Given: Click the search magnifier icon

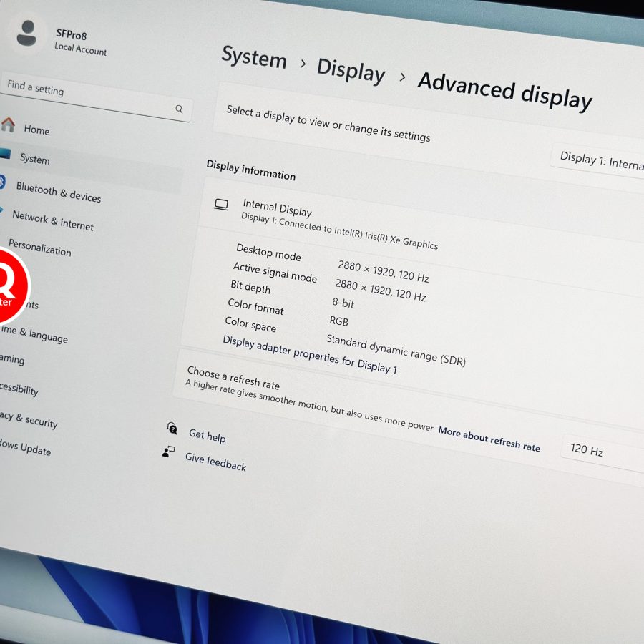Looking at the screenshot, I should (179, 109).
